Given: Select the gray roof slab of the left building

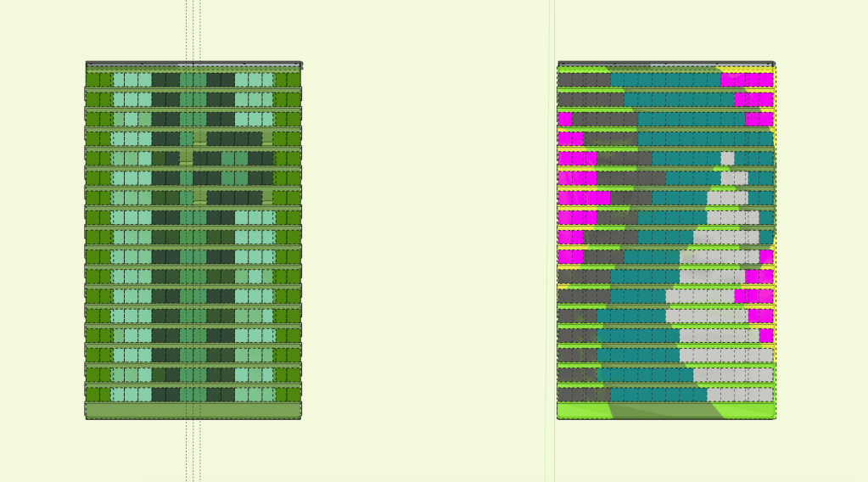Looking at the screenshot, I should pyautogui.click(x=193, y=64).
